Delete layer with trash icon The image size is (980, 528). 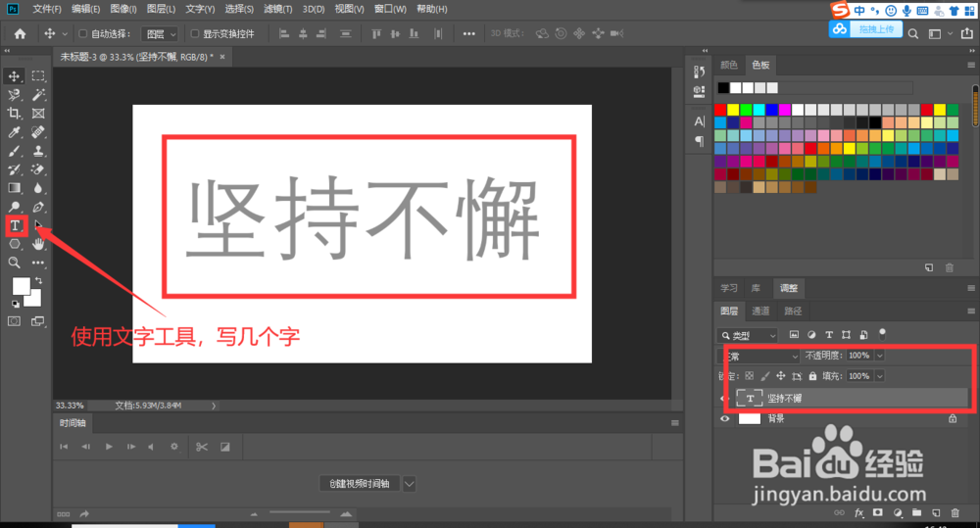[955, 513]
